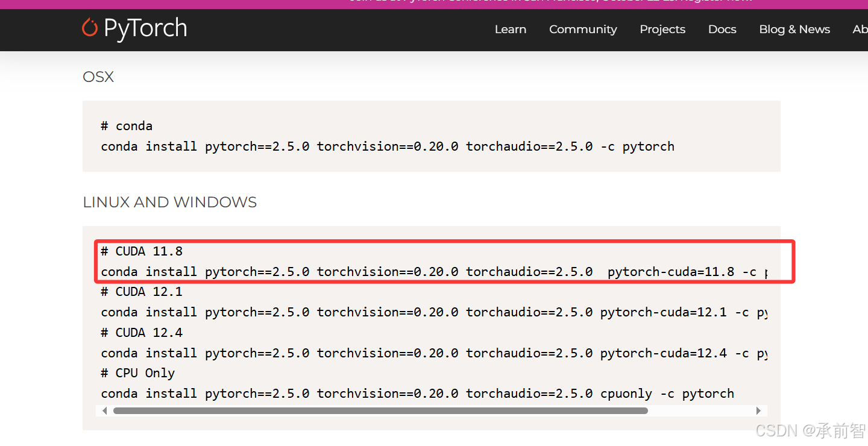Click the code scrollbar left arrow
This screenshot has height=446, width=868.
click(x=104, y=411)
